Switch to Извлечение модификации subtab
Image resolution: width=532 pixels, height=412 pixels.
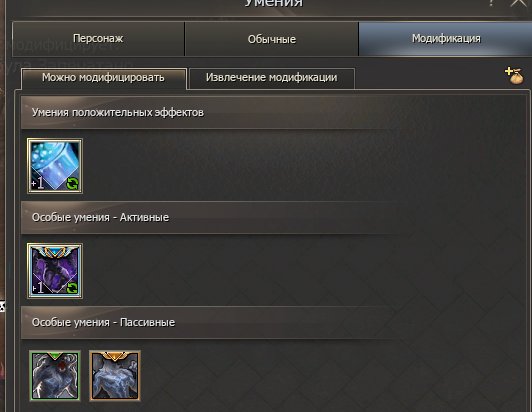pos(271,78)
